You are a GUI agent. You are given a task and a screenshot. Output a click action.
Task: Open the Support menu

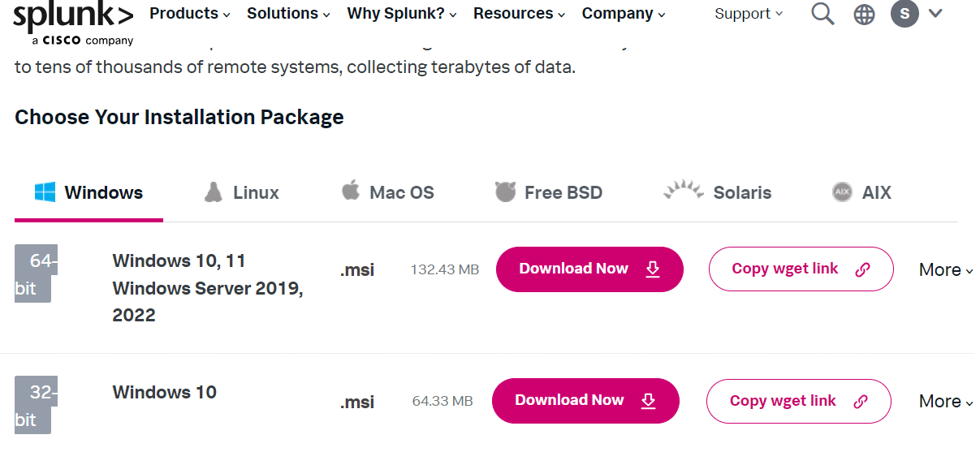pos(749,14)
